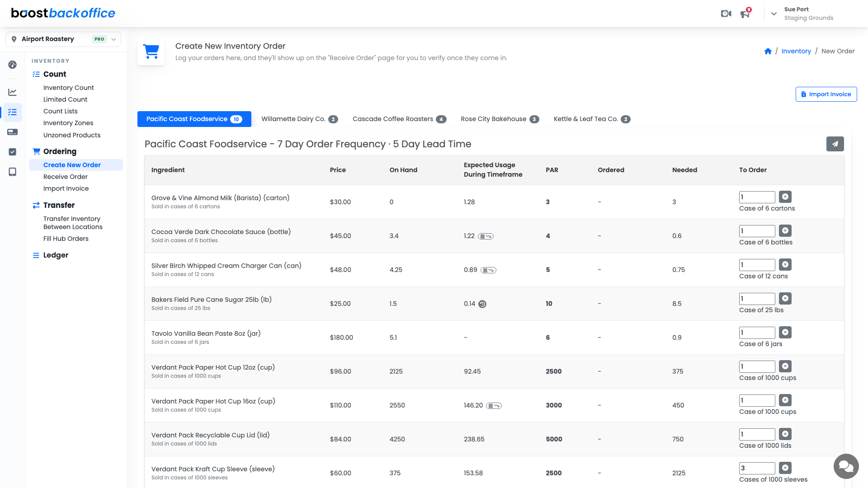Open the Airport Roastery location selector
The width and height of the screenshot is (868, 488).
pyautogui.click(x=63, y=39)
